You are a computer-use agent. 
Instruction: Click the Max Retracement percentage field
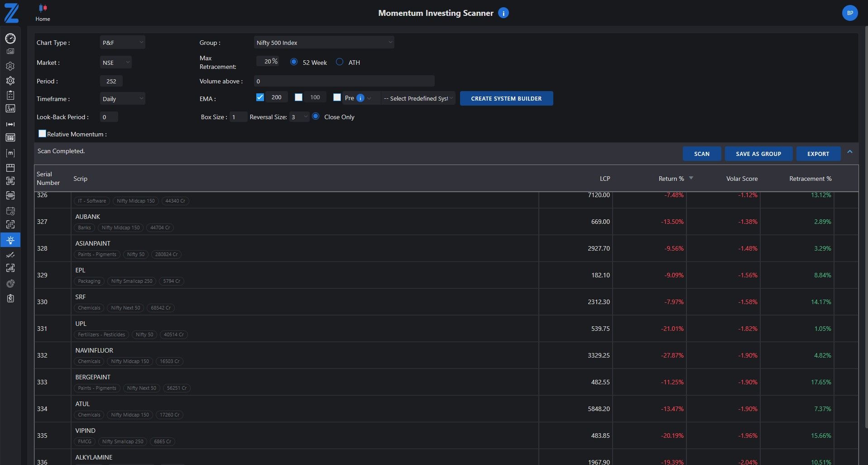pyautogui.click(x=268, y=61)
